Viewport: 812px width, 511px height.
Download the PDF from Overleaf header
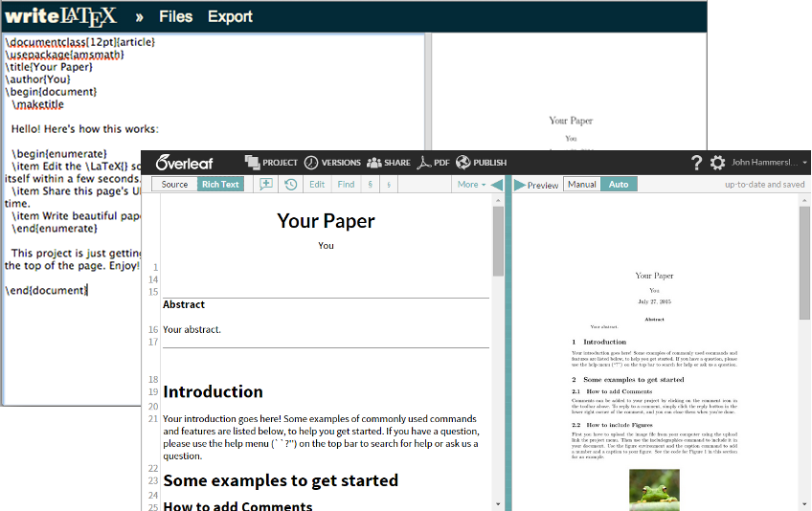point(434,163)
